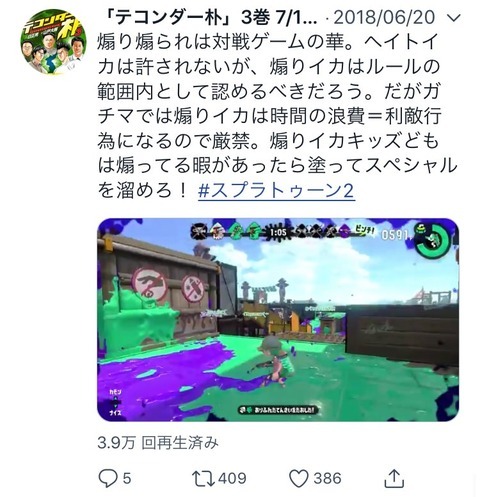
Task: Tap the retweet arrows icon
Action: click(x=203, y=478)
